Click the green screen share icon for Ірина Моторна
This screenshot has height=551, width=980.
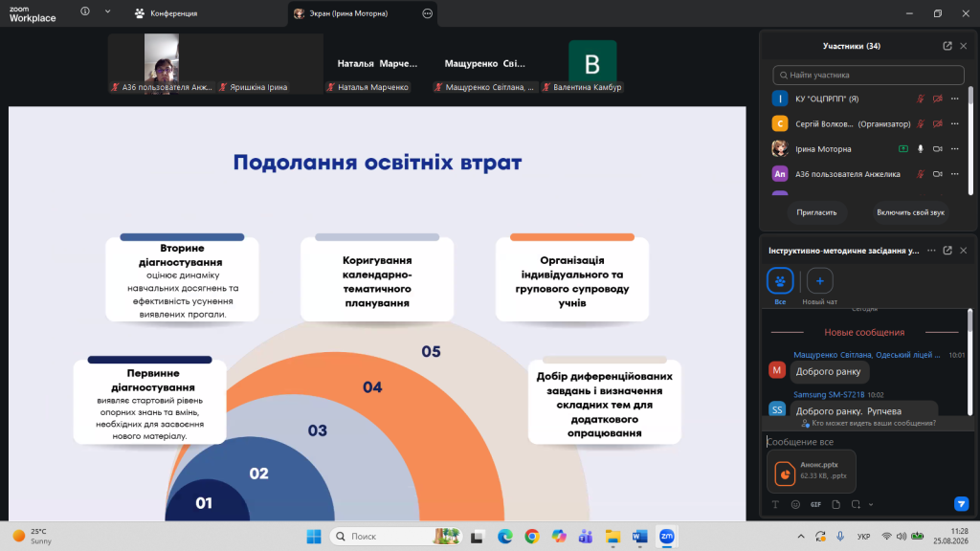point(903,148)
